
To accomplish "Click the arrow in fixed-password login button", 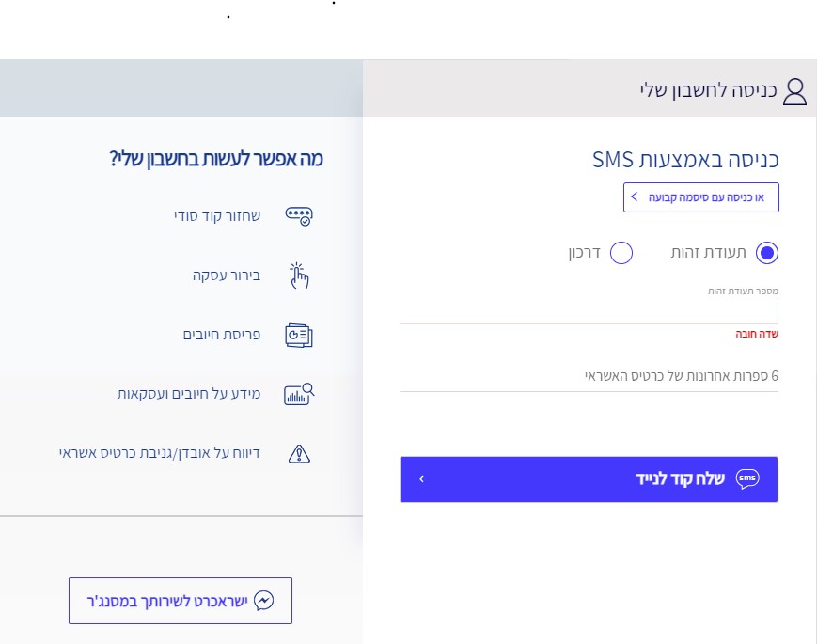I will coord(634,196).
